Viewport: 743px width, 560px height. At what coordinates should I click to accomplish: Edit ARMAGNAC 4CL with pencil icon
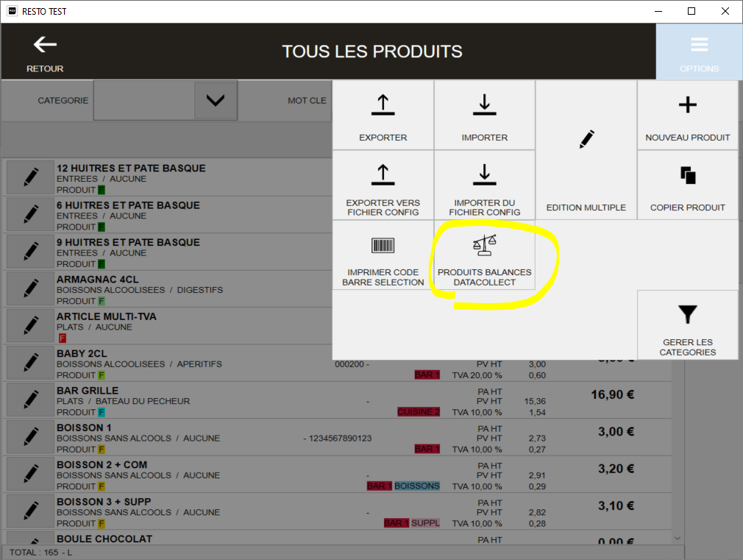click(31, 288)
